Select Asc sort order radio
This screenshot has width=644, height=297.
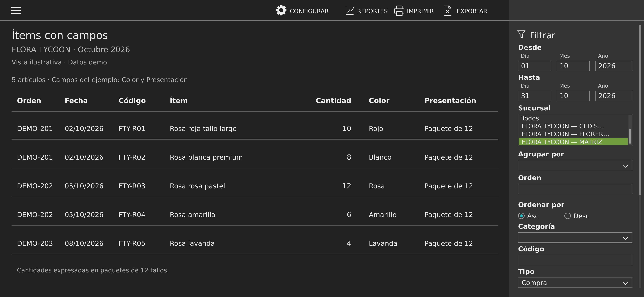[x=521, y=216]
